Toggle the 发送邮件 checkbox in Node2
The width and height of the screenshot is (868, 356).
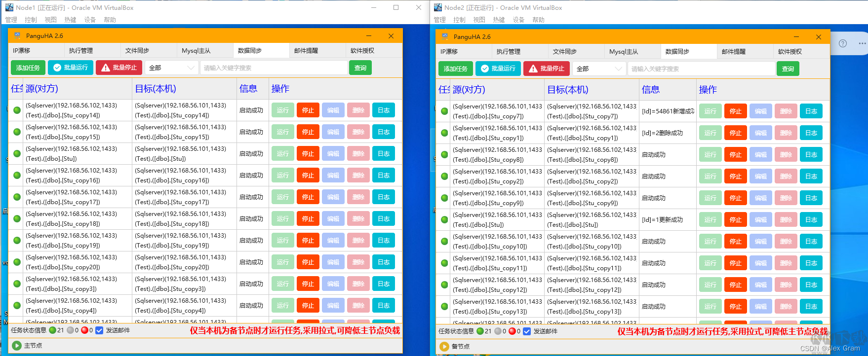[x=527, y=331]
